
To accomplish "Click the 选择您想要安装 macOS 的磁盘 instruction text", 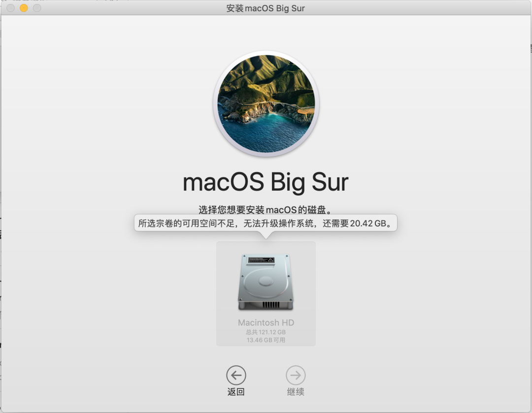I will pyautogui.click(x=266, y=210).
